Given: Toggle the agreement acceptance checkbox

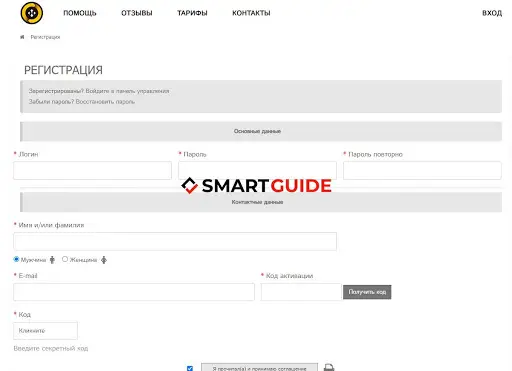Looking at the screenshot, I should (190, 368).
